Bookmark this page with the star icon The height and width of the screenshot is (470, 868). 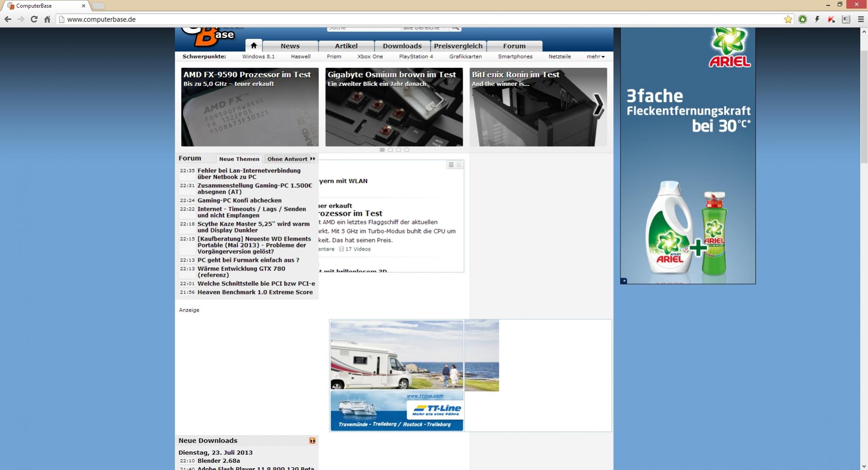click(788, 19)
